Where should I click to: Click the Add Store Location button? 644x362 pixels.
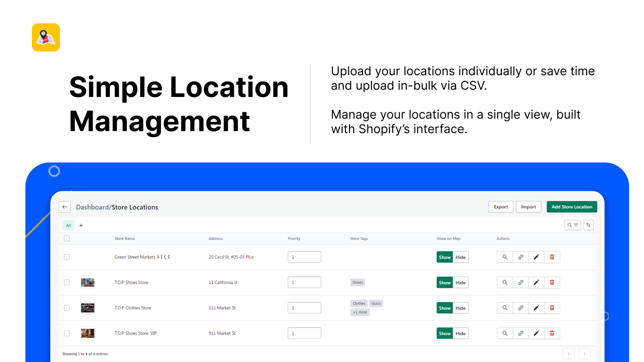point(572,207)
